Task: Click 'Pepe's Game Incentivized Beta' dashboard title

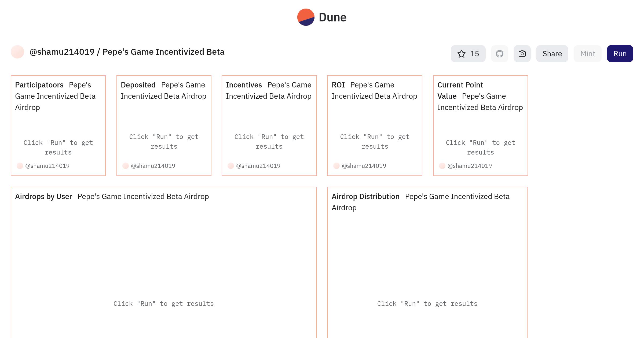Action: point(163,52)
